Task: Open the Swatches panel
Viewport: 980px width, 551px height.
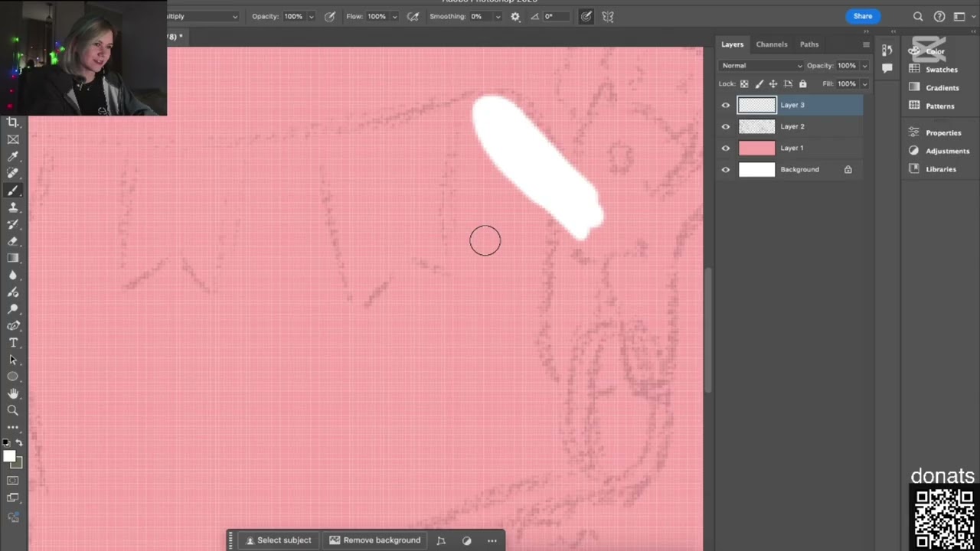Action: click(x=933, y=70)
